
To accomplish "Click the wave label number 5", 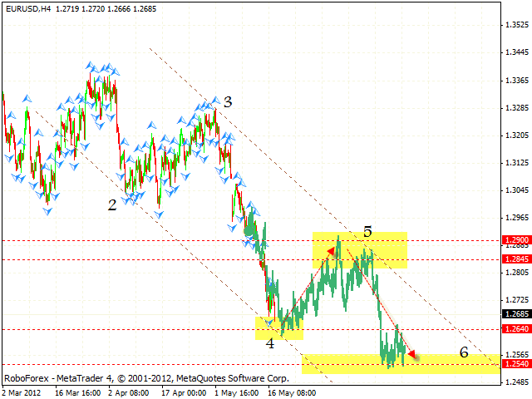I will tap(367, 232).
